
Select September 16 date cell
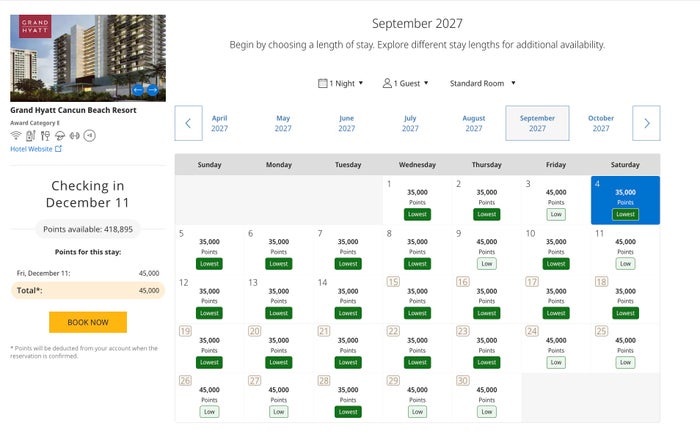point(487,299)
